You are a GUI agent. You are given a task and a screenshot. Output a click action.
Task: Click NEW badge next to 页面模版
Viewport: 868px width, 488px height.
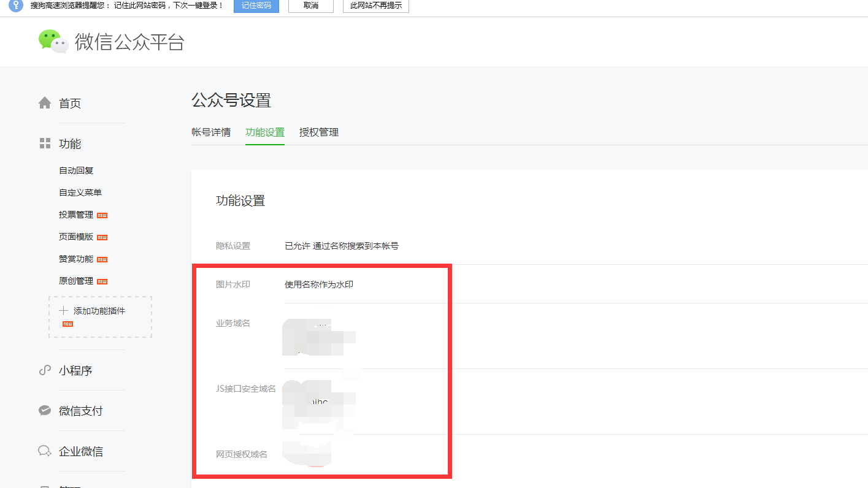tap(102, 237)
